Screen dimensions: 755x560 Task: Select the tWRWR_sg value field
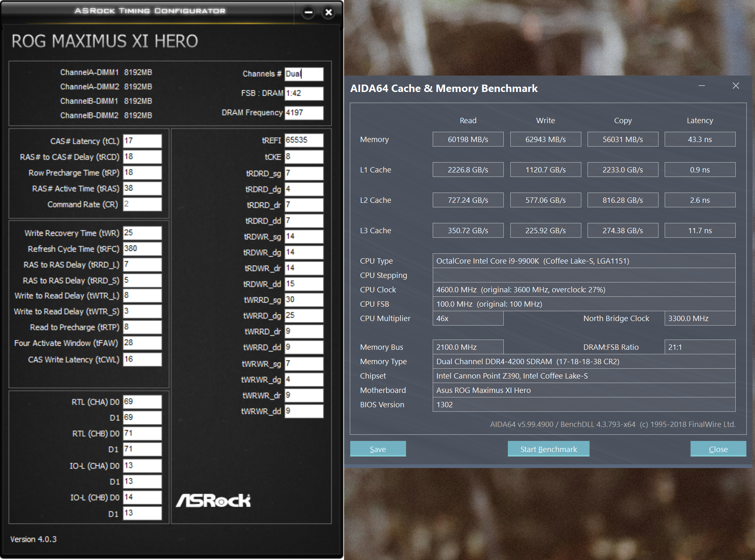point(304,364)
